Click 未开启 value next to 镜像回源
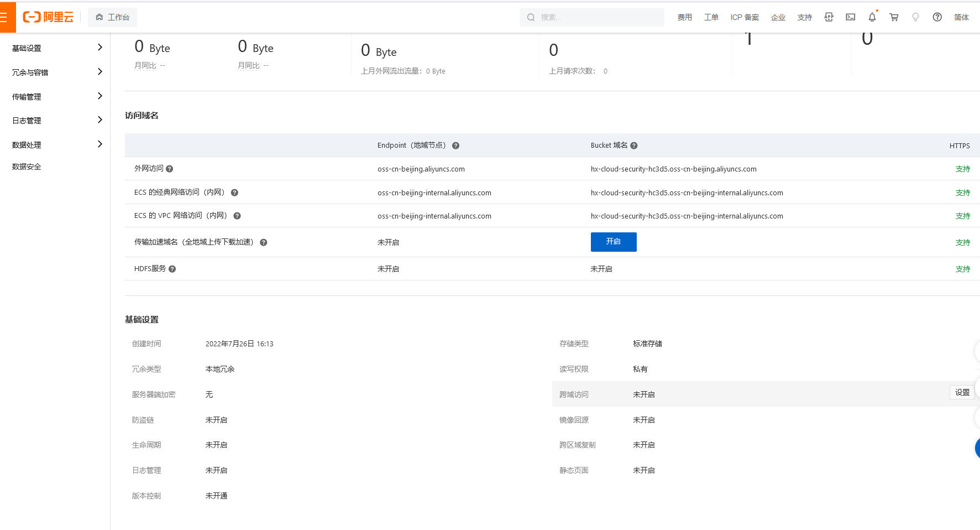Image resolution: width=980 pixels, height=530 pixels. click(x=643, y=420)
